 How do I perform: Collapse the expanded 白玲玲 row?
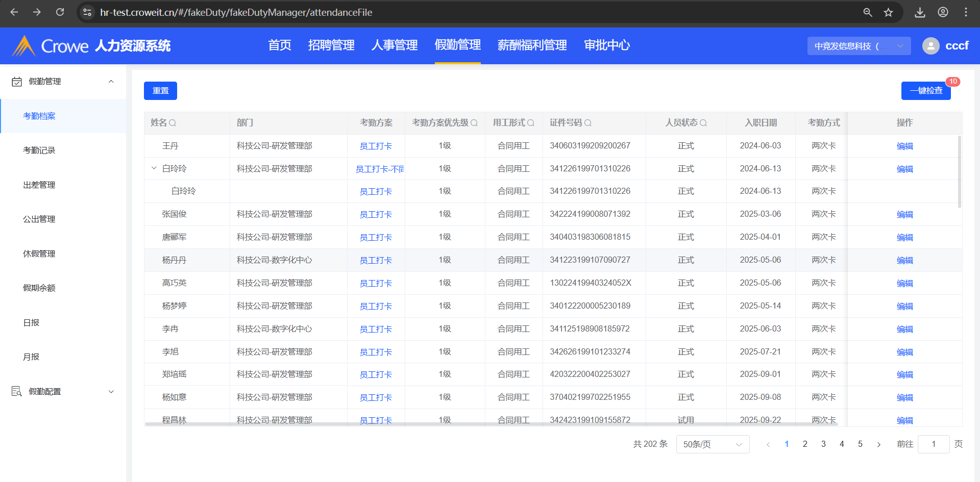(x=154, y=168)
